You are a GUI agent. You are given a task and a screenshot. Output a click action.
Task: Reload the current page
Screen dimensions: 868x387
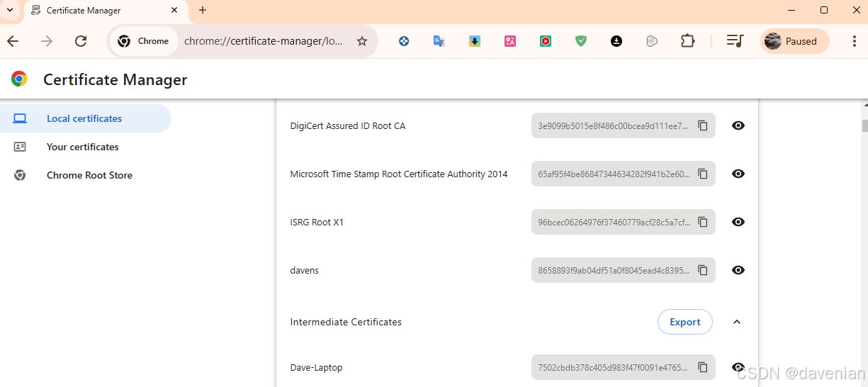(x=81, y=41)
